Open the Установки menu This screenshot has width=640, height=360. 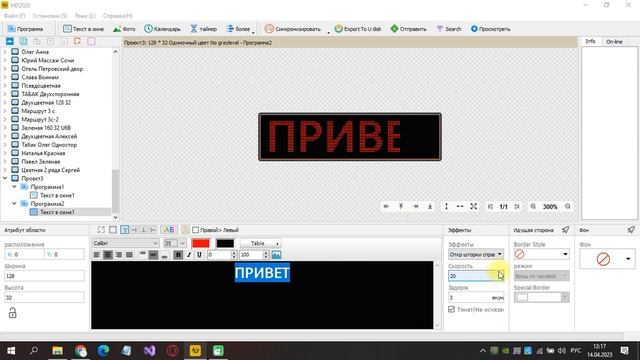(50, 16)
